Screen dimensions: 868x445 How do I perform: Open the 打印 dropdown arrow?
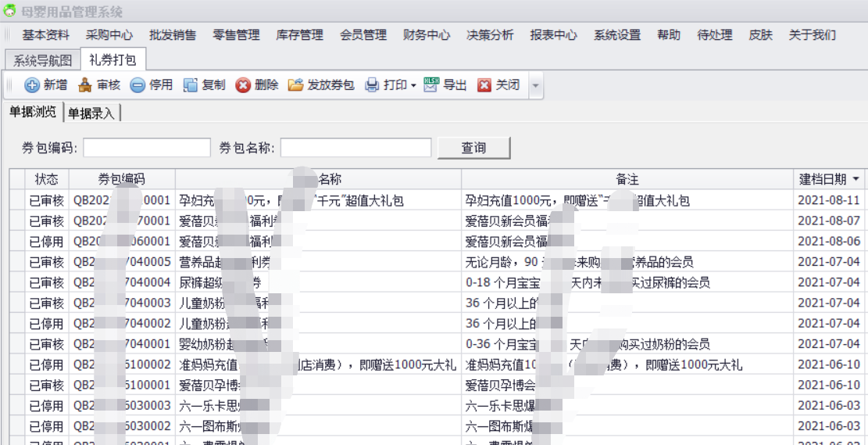point(413,86)
